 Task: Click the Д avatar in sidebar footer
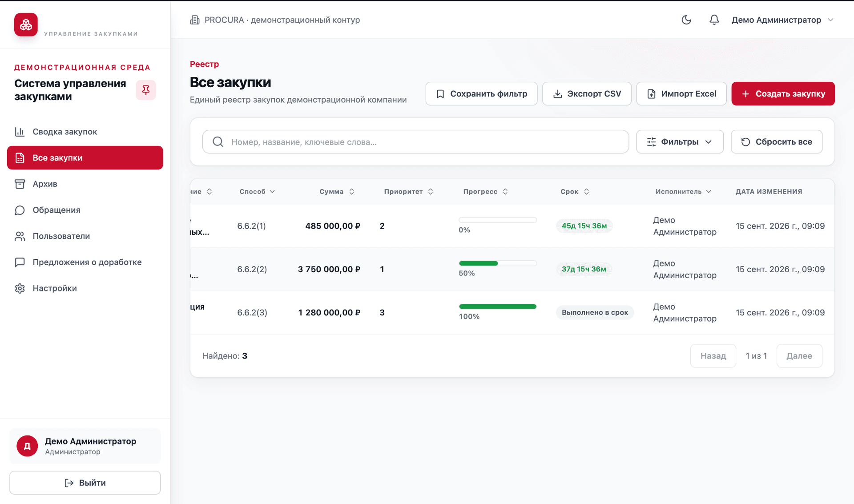click(27, 446)
